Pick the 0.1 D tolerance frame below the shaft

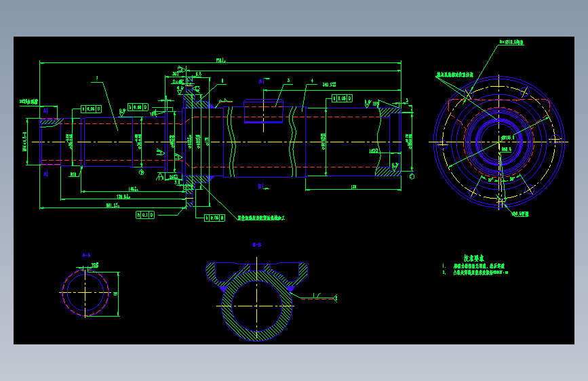pos(145,215)
